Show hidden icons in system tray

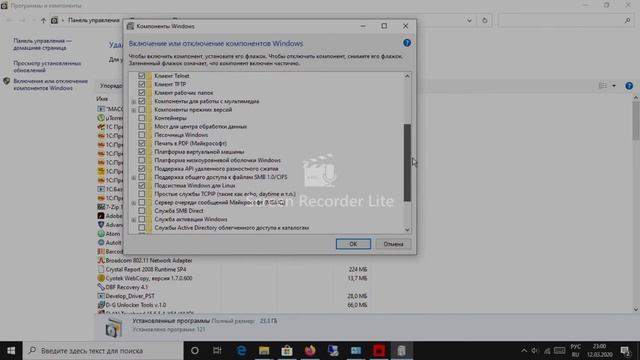[x=524, y=351]
